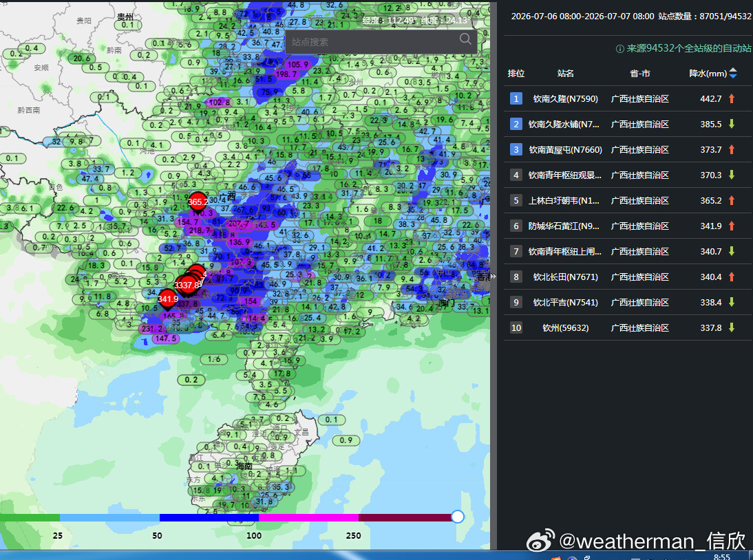Click the 8:55 taskbar clock
Screen dimensions: 753x560
pos(722,557)
